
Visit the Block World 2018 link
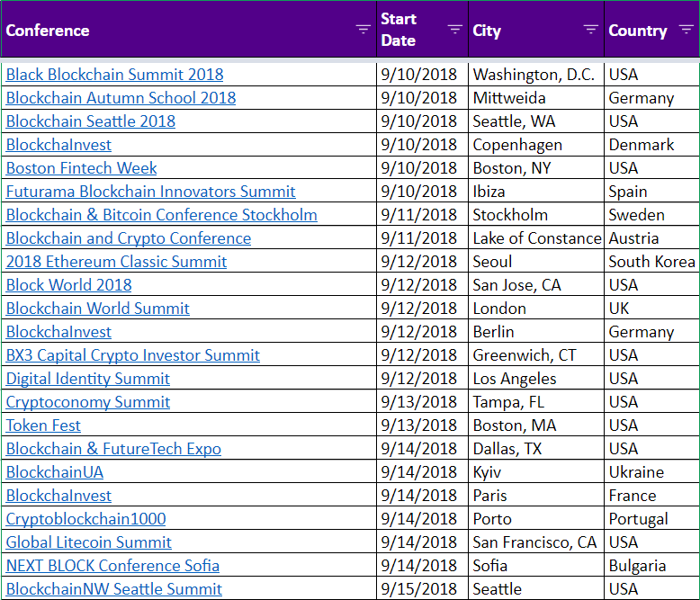pyautogui.click(x=68, y=285)
